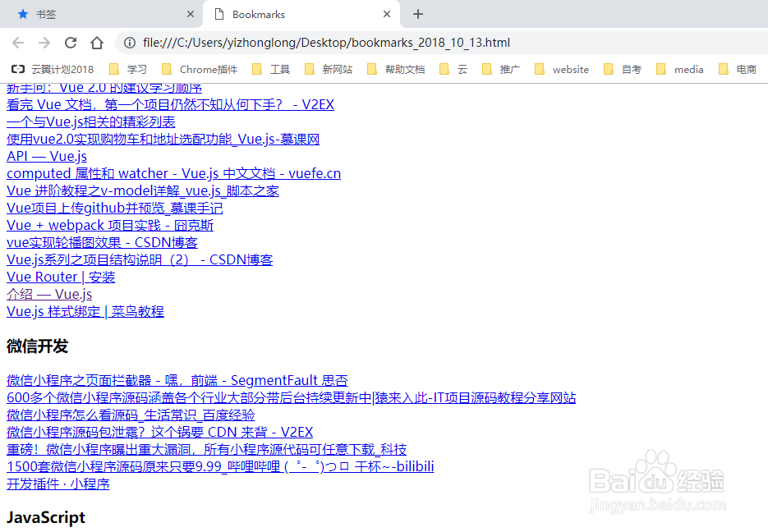Open the 电商 bookmark folder

[737, 70]
